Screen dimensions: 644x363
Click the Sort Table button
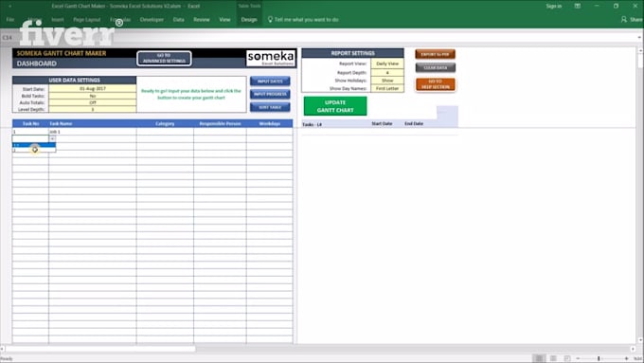coord(270,107)
